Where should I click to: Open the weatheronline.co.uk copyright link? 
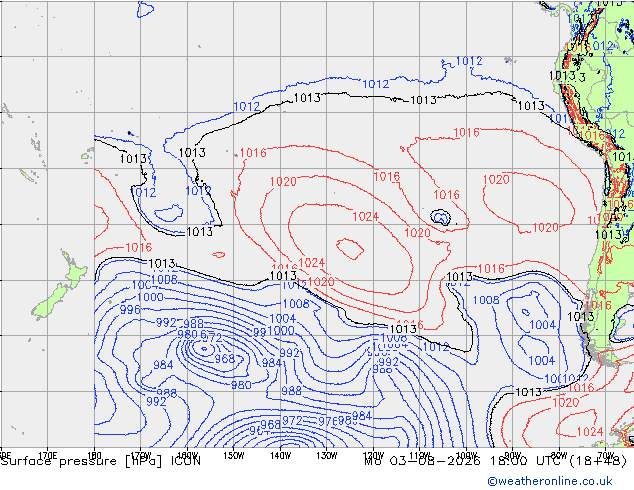(x=549, y=481)
